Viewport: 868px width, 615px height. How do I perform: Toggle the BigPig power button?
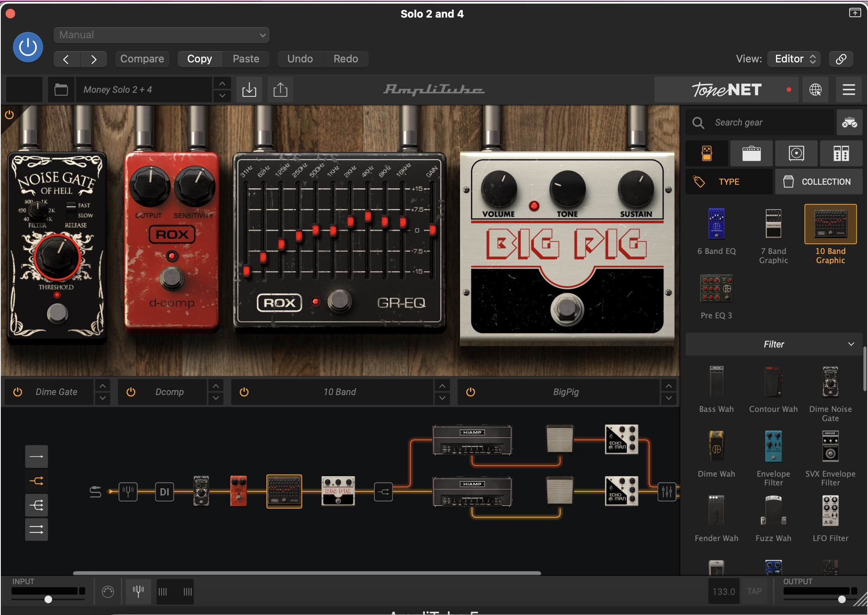pos(471,392)
